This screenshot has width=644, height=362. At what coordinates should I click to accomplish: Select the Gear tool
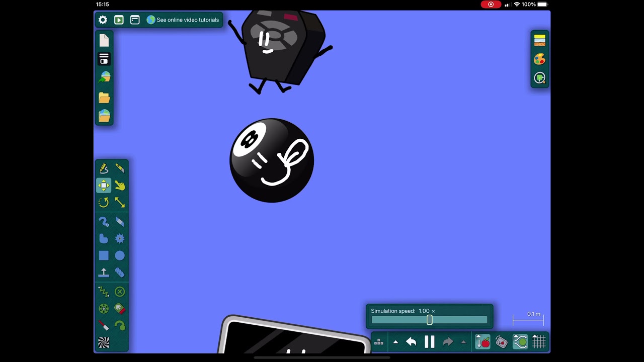tap(120, 238)
